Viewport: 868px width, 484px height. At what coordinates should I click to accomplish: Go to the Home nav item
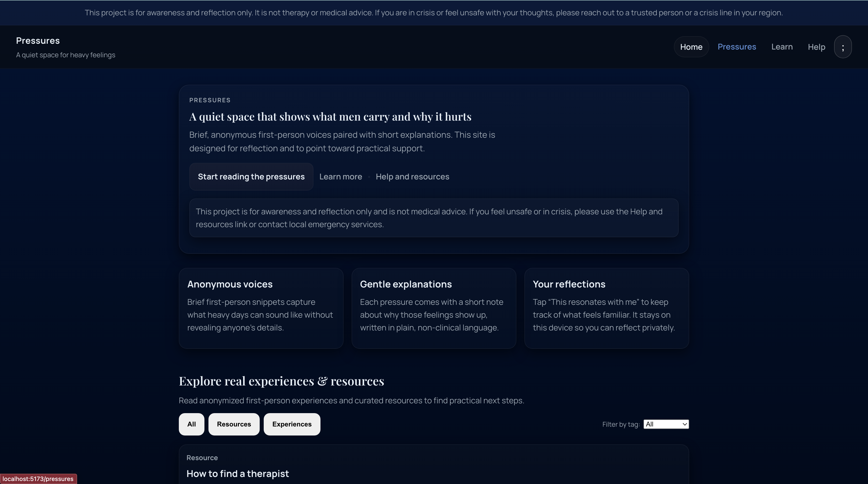point(691,47)
